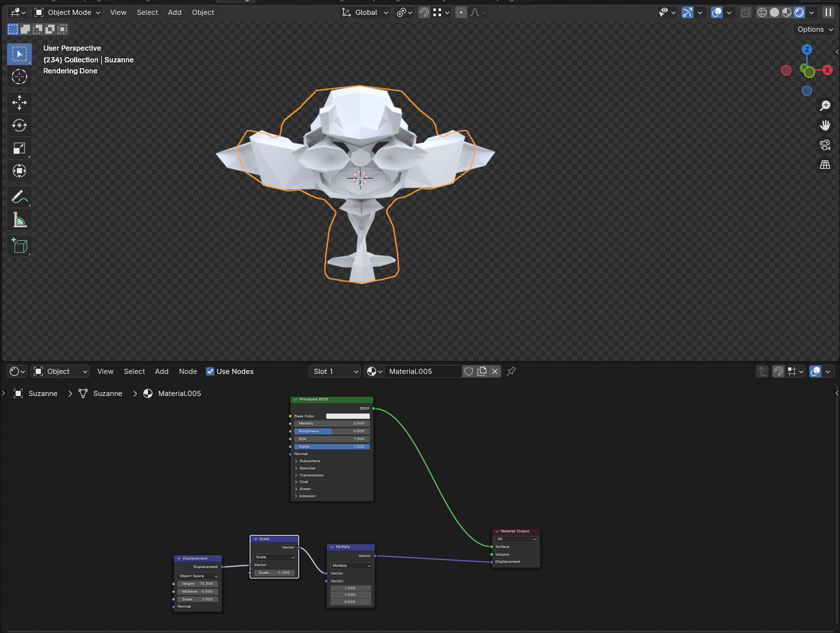The height and width of the screenshot is (633, 840).
Task: Toggle camera view in viewport
Action: click(825, 145)
